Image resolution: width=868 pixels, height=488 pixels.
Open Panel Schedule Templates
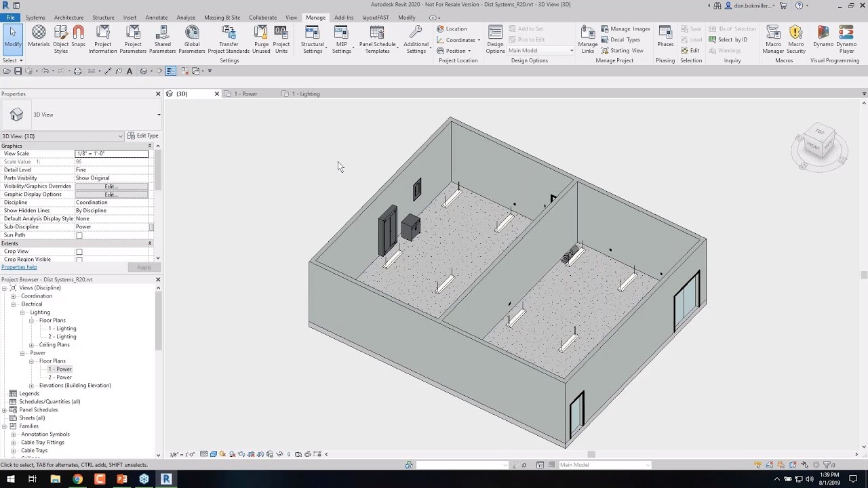click(x=377, y=39)
